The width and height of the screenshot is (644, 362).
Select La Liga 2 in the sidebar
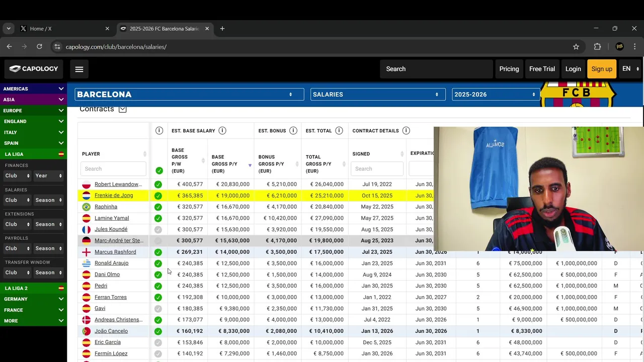(33, 288)
